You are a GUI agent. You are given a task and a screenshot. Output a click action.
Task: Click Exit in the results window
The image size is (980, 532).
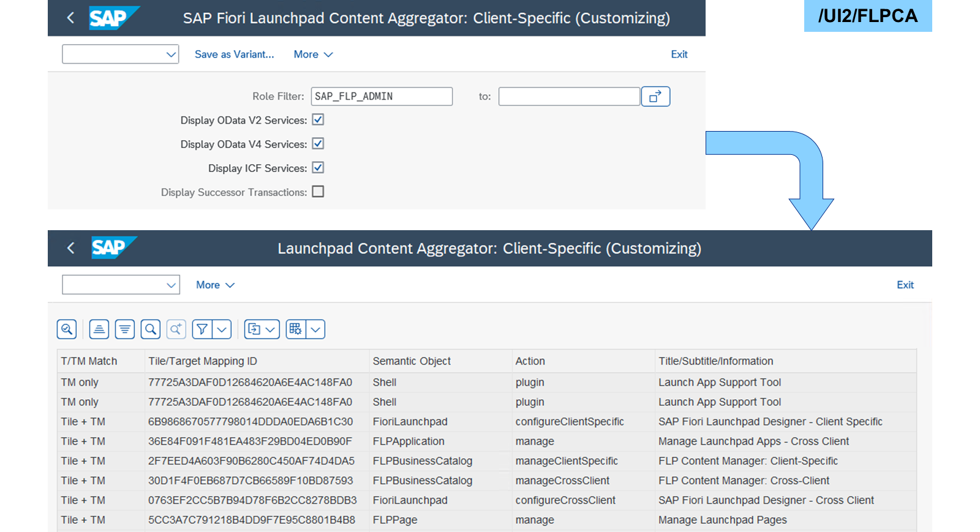[x=905, y=285]
